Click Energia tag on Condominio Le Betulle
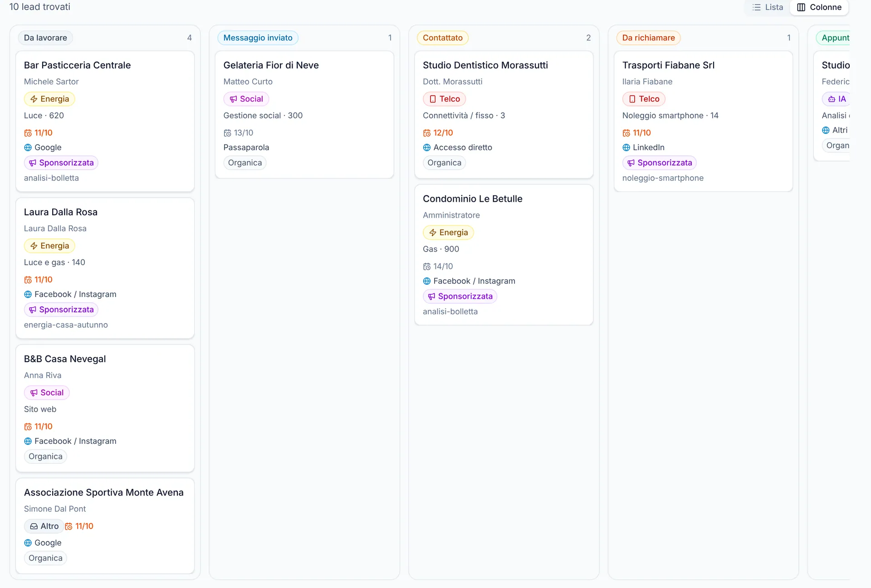 click(448, 233)
